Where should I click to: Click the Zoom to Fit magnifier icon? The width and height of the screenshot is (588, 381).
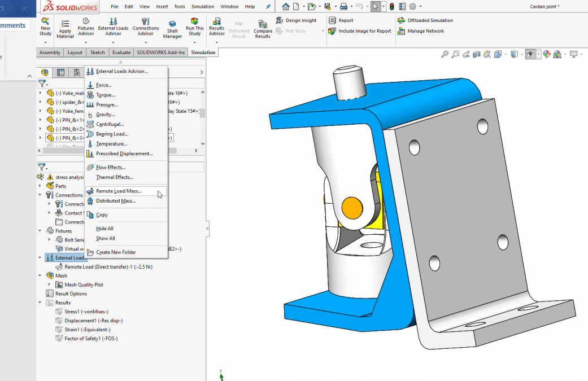pos(445,54)
